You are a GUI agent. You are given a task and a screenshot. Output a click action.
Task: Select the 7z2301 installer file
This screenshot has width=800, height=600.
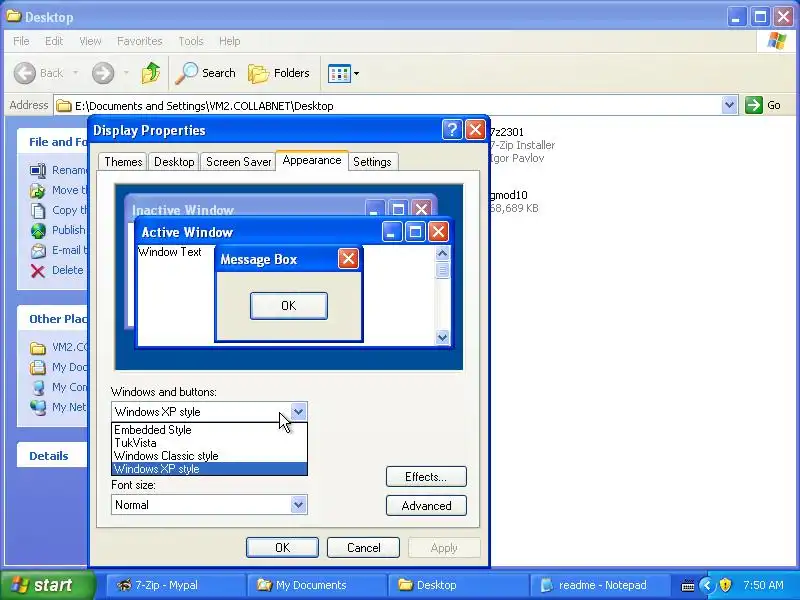coord(522,145)
